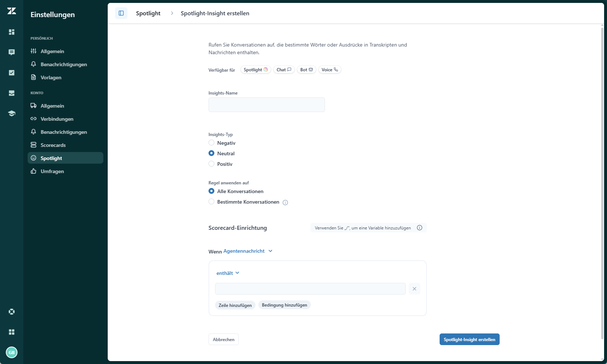Toggle the sidebar panel icon
The width and height of the screenshot is (607, 364).
pyautogui.click(x=121, y=13)
